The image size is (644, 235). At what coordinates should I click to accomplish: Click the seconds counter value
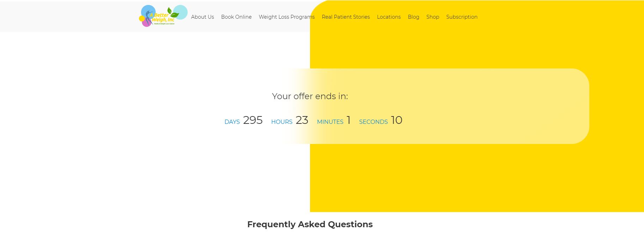pos(397,120)
